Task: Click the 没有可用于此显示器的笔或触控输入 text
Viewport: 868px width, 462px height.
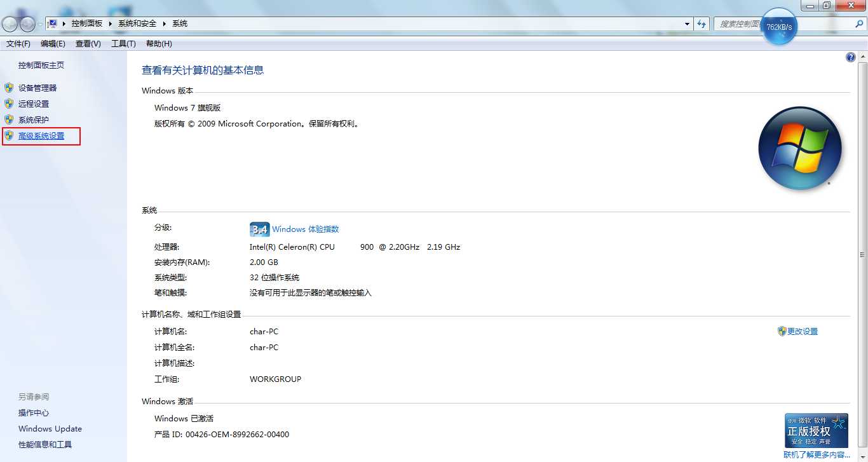Action: pos(310,293)
